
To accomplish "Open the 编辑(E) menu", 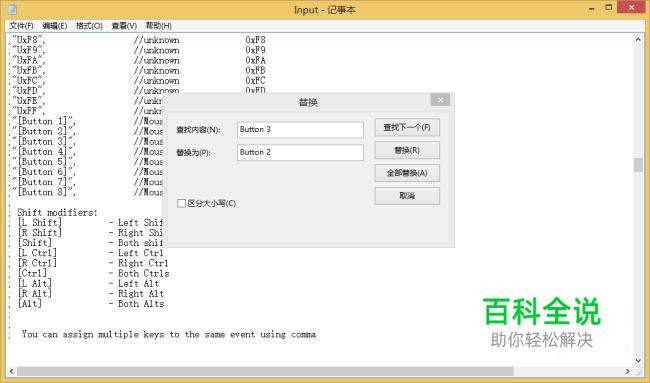I will (x=55, y=26).
